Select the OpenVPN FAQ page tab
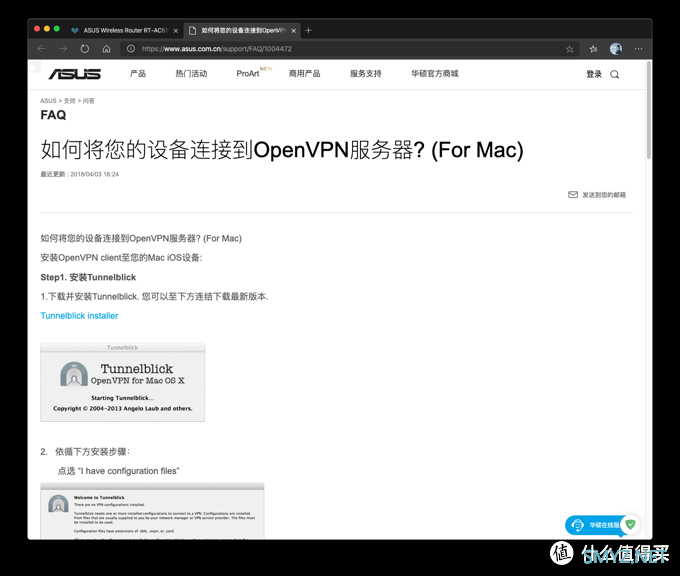680x576 pixels. click(x=241, y=30)
